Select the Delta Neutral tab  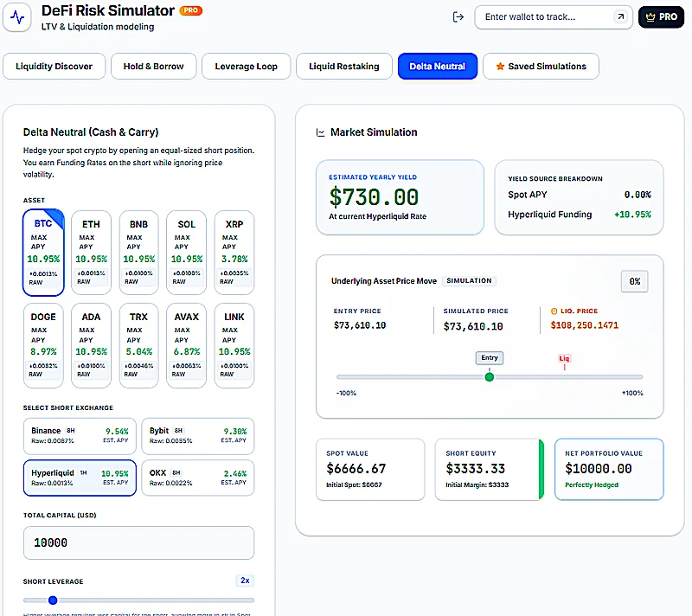(438, 67)
